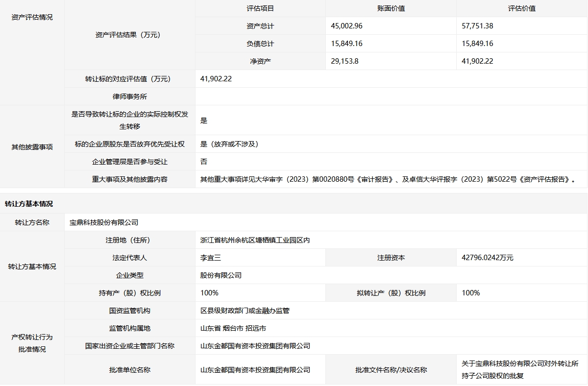
Task: Click the 注册地（住所） label
Action: point(130,240)
